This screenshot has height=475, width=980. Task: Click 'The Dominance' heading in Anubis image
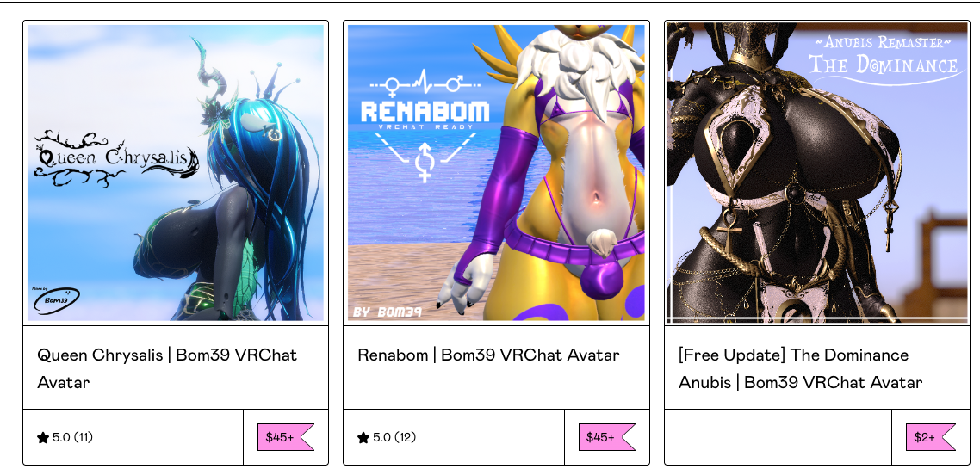[884, 65]
